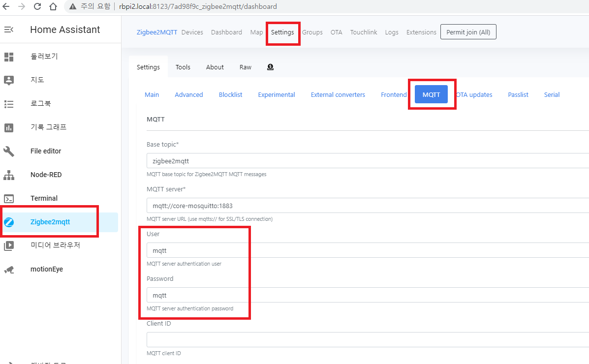Click the browser forward arrow
The width and height of the screenshot is (589, 364).
tap(22, 6)
